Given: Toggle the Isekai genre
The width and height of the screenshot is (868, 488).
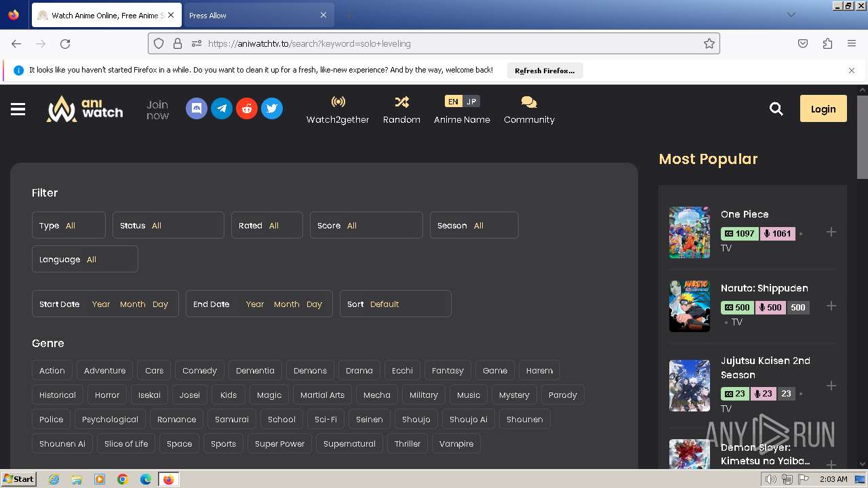Looking at the screenshot, I should (x=149, y=395).
